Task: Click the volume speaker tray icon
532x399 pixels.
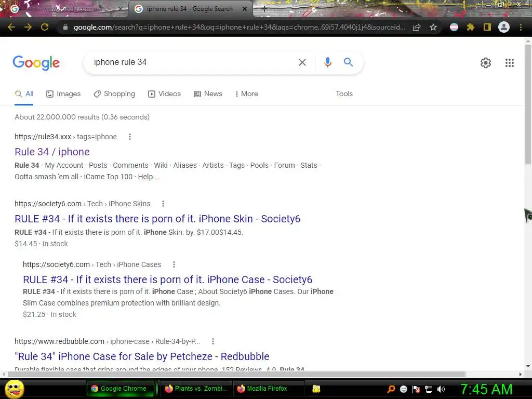Action: pyautogui.click(x=441, y=389)
